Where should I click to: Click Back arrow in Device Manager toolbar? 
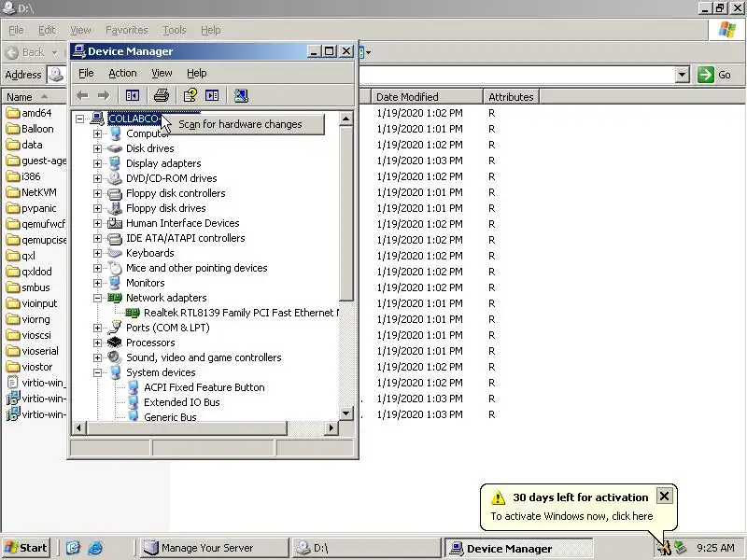[x=82, y=96]
